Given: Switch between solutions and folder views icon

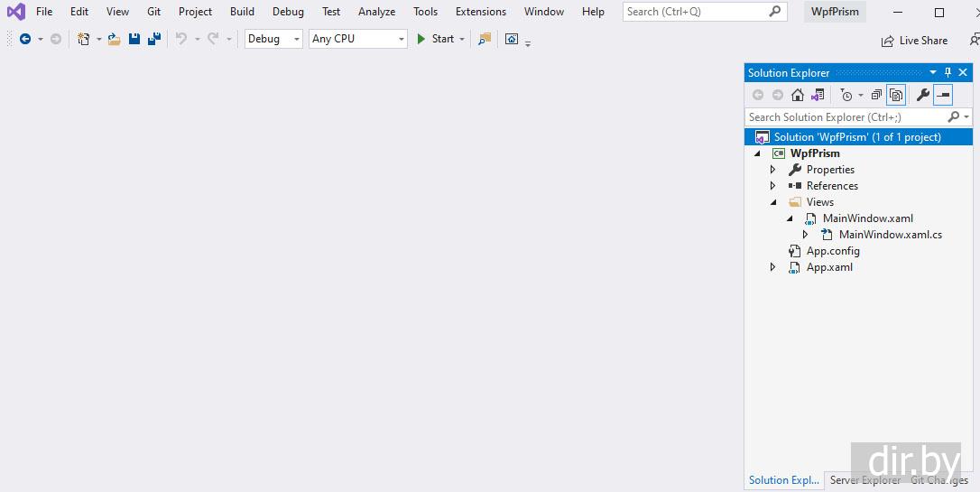Looking at the screenshot, I should pyautogui.click(x=818, y=95).
